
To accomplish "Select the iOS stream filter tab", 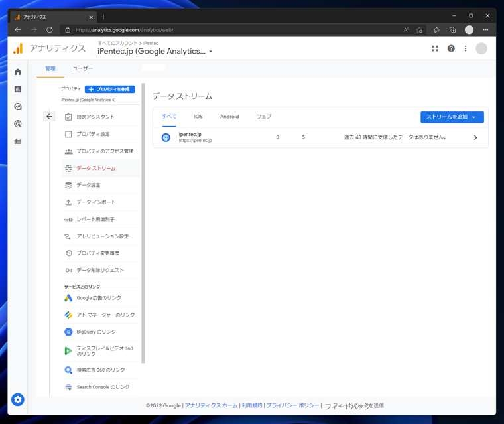I will (x=198, y=117).
